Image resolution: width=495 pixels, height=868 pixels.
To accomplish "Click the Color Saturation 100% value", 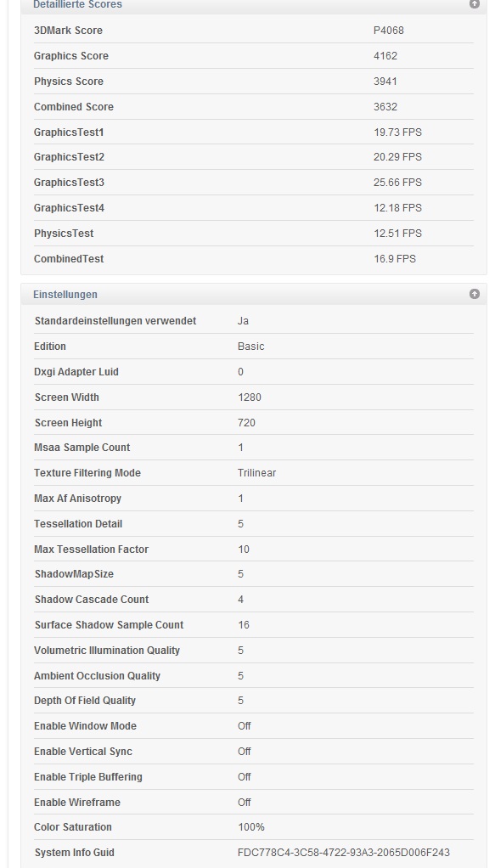I will tap(251, 827).
